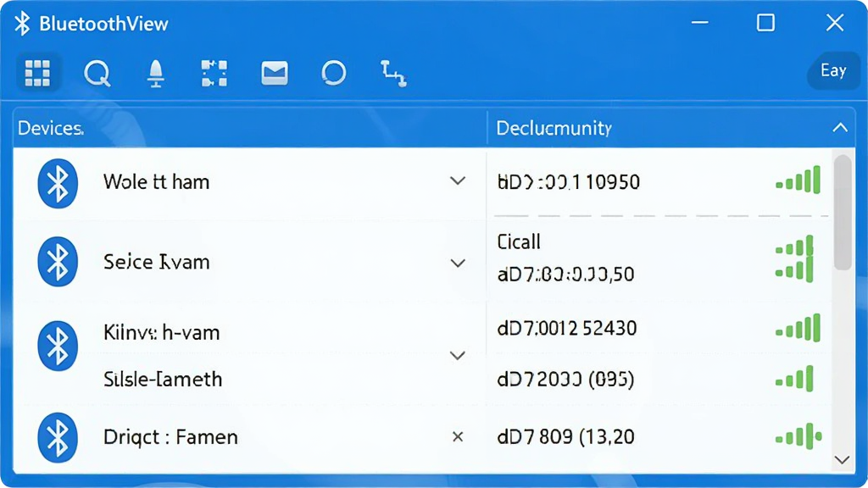Click the BluetoothView title bar logo

click(22, 23)
